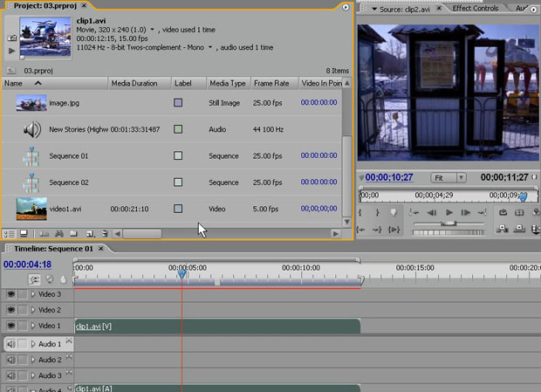Set Unnumbered Marker in Source monitor

pos(394,212)
